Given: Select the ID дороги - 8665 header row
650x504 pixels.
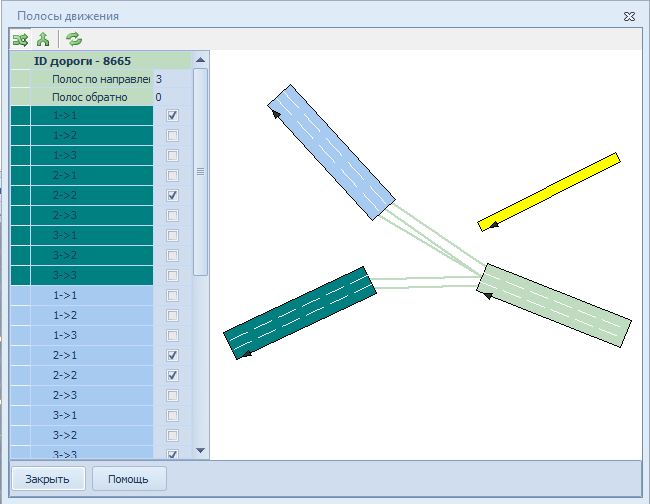Looking at the screenshot, I should click(x=96, y=61).
